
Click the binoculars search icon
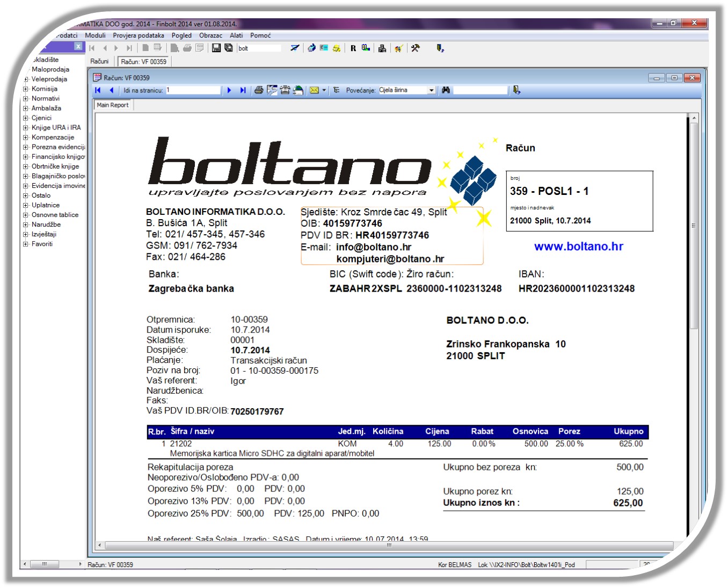click(x=446, y=90)
